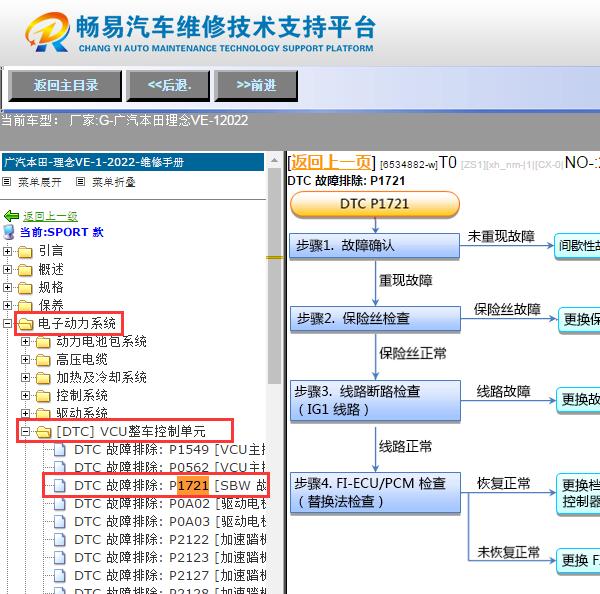Viewport: 600px width, 594px height.
Task: Click document icon beside P1549 entry
Action: tap(60, 450)
